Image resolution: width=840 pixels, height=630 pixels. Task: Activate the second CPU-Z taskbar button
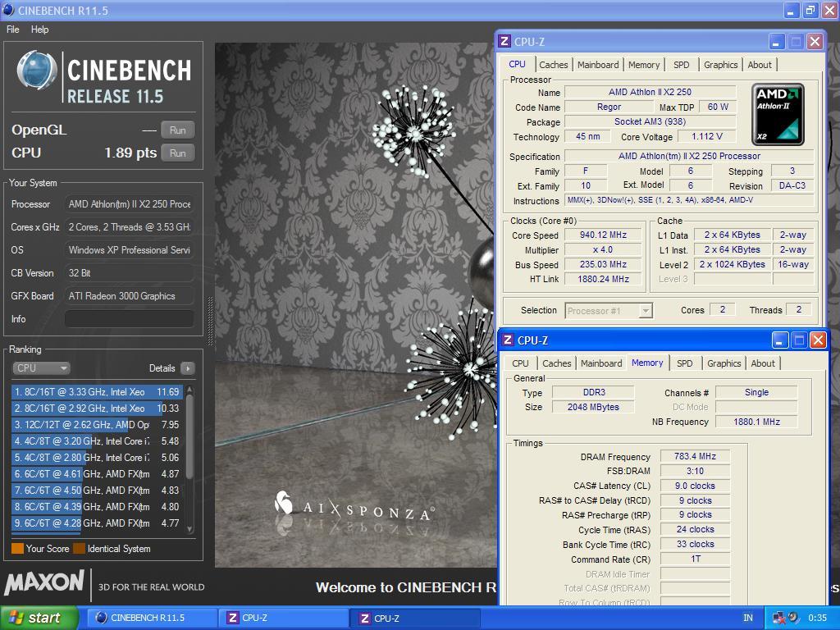[x=415, y=618]
